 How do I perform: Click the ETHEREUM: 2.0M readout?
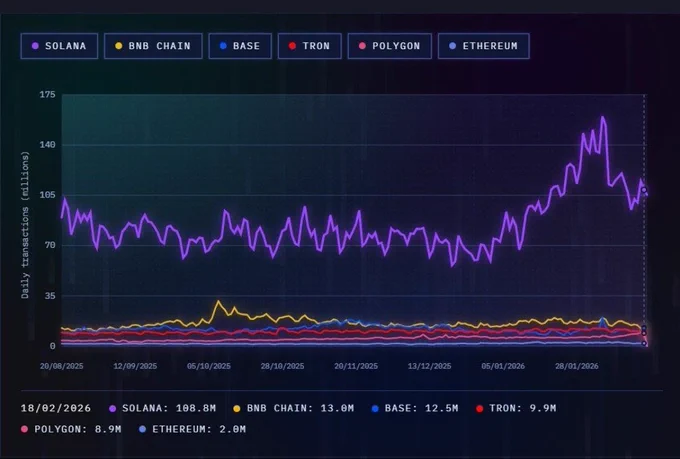point(193,429)
